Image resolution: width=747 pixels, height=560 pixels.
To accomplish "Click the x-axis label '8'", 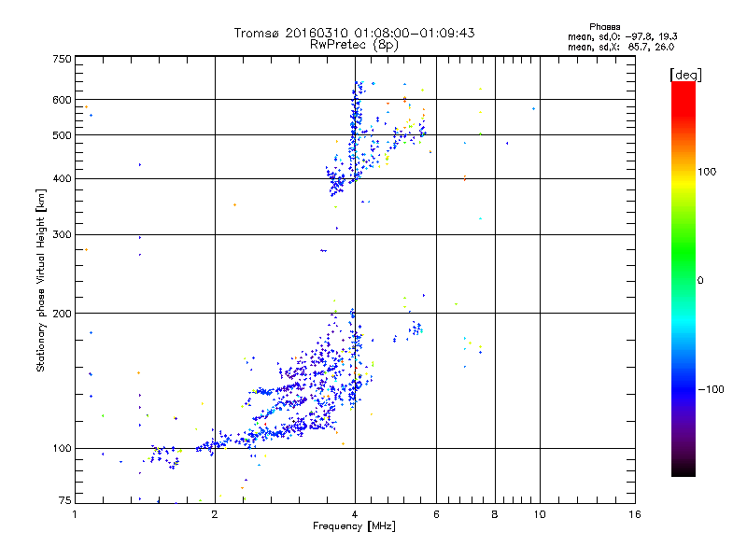I will pos(495,514).
